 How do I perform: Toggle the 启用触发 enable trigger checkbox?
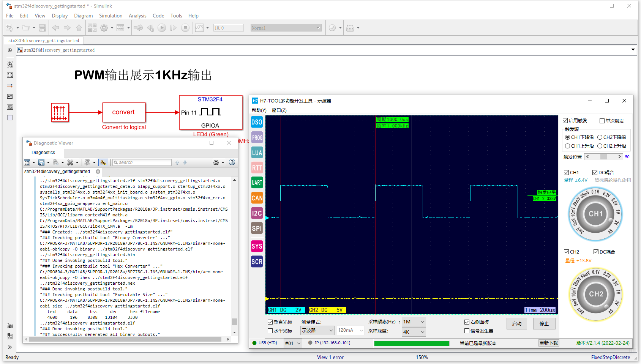click(x=565, y=121)
